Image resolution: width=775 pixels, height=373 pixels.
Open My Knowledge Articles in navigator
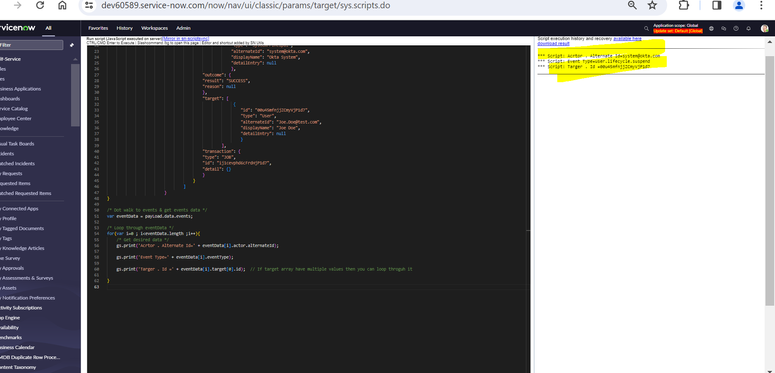pos(22,248)
